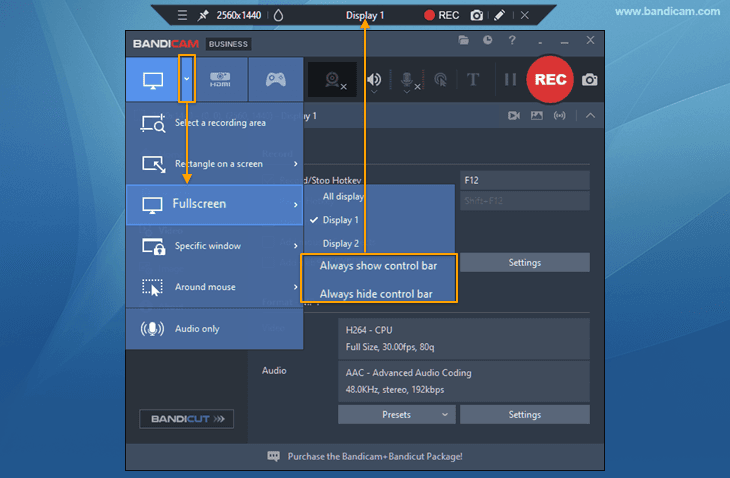This screenshot has width=730, height=478.
Task: Click Display 1 label in control bar
Action: [365, 15]
